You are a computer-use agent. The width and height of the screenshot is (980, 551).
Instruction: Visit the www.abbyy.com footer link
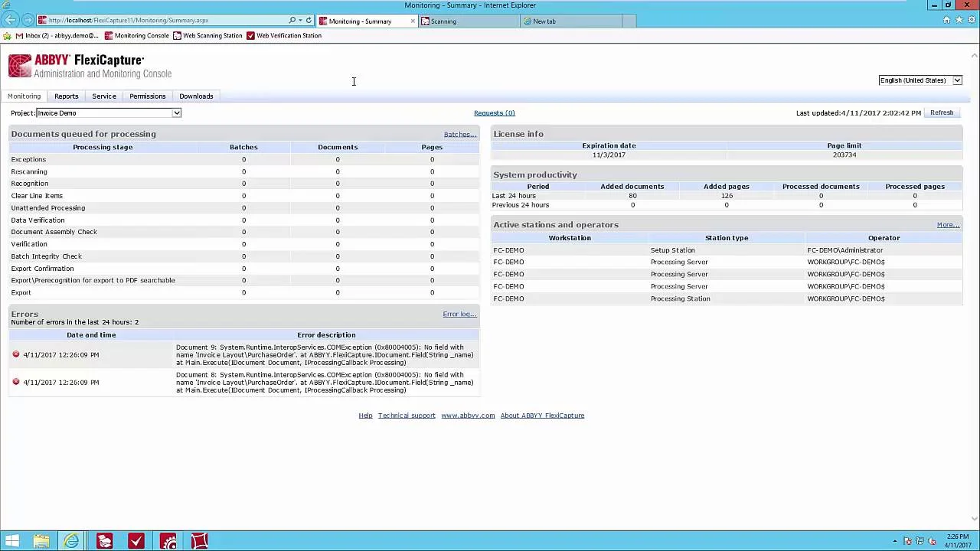(468, 416)
